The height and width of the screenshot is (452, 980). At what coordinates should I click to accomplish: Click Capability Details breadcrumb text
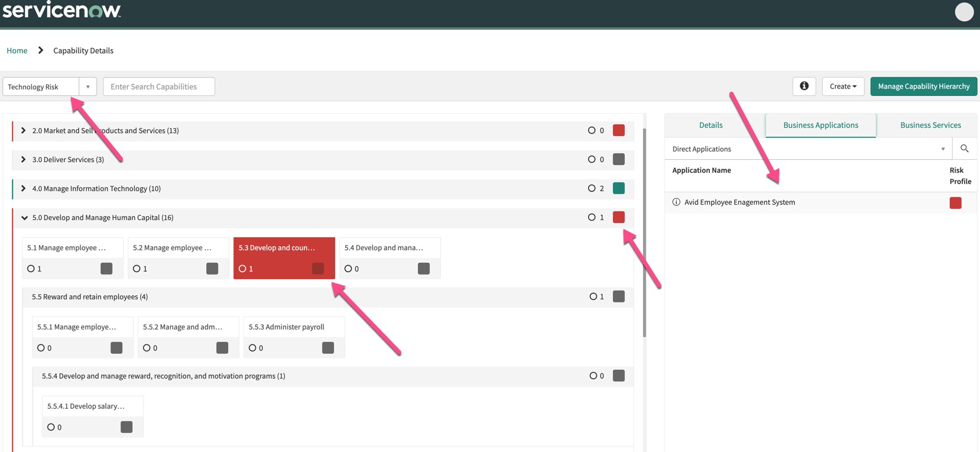pos(83,50)
